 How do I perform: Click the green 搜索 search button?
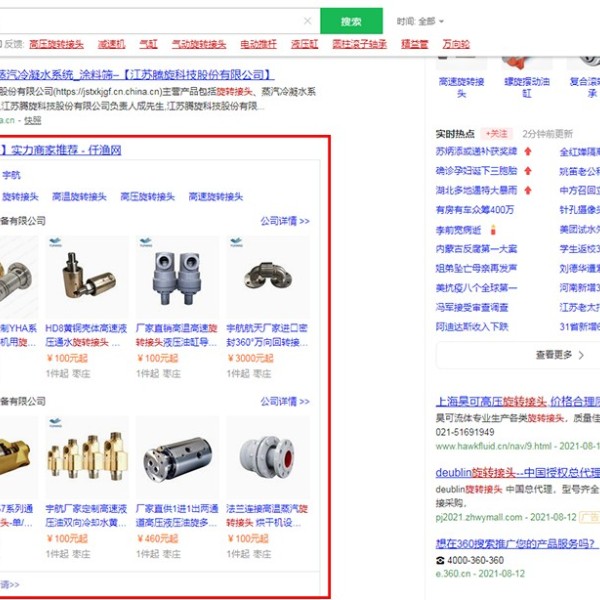(351, 21)
